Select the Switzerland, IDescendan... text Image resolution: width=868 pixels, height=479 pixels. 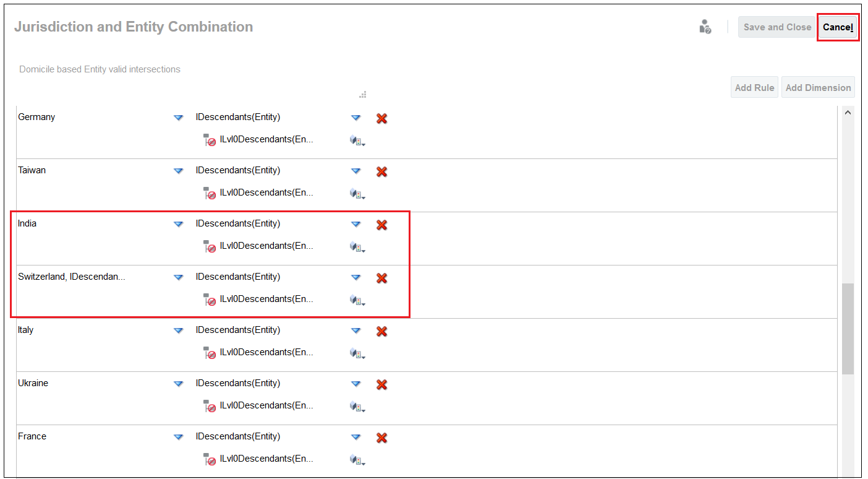(72, 277)
